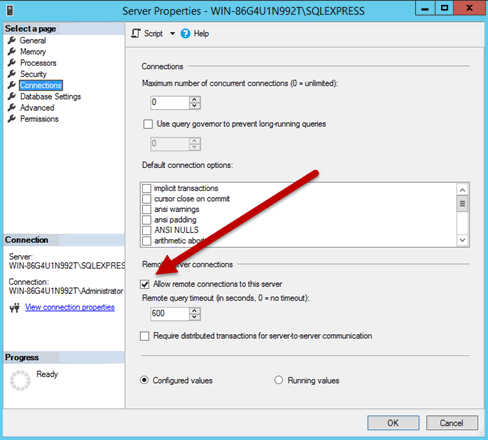Click the connection properties network icon
The image size is (488, 440).
14,308
